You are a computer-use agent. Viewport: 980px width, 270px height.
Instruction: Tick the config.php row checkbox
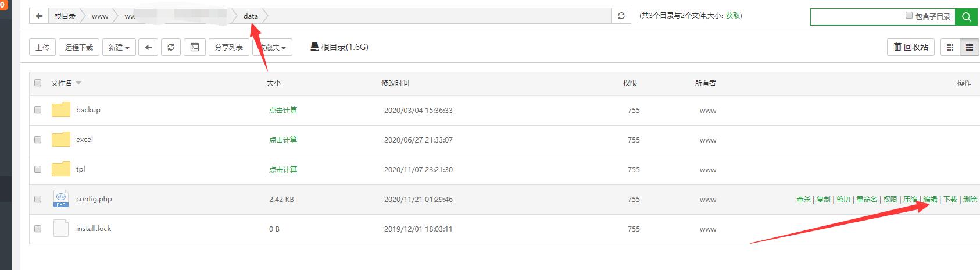click(38, 199)
